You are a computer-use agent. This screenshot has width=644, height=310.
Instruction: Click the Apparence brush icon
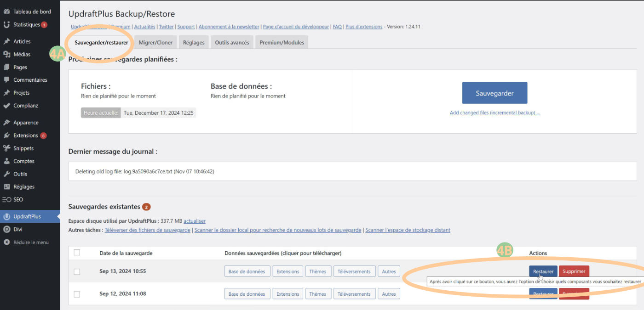6,123
